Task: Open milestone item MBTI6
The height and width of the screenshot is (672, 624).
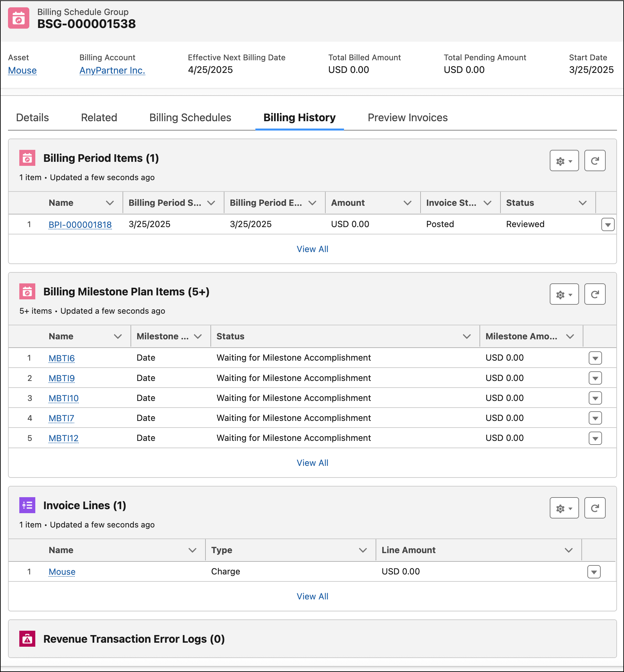Action: pos(62,358)
